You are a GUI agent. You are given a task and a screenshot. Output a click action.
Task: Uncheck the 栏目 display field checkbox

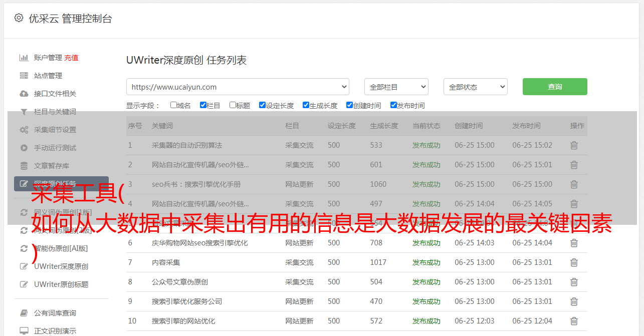click(203, 105)
